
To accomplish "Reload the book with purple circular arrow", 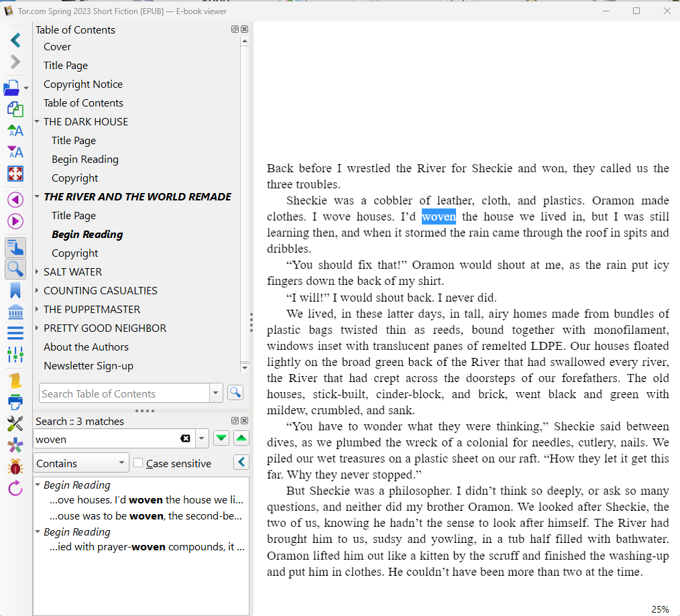I will [15, 488].
